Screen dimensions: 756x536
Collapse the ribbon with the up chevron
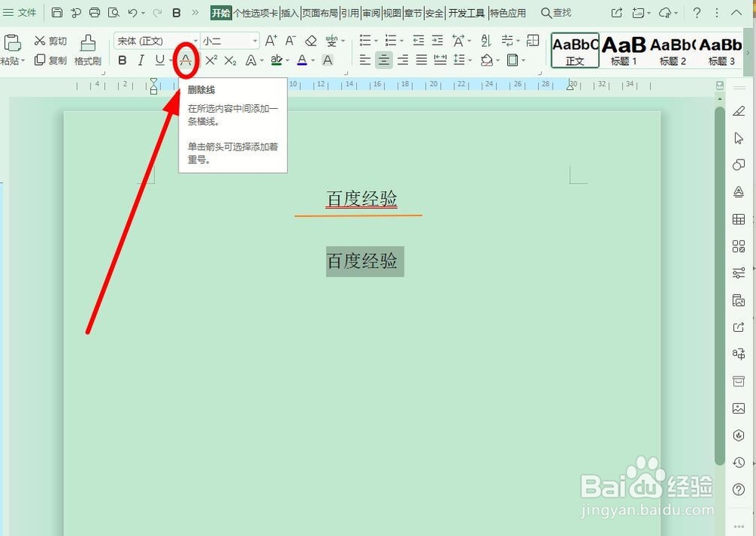(x=736, y=13)
